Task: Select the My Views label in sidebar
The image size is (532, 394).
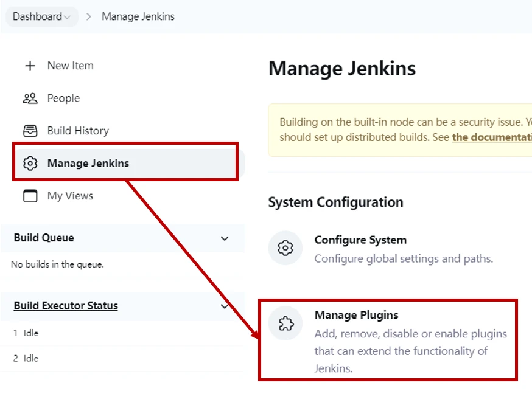Action: 70,196
